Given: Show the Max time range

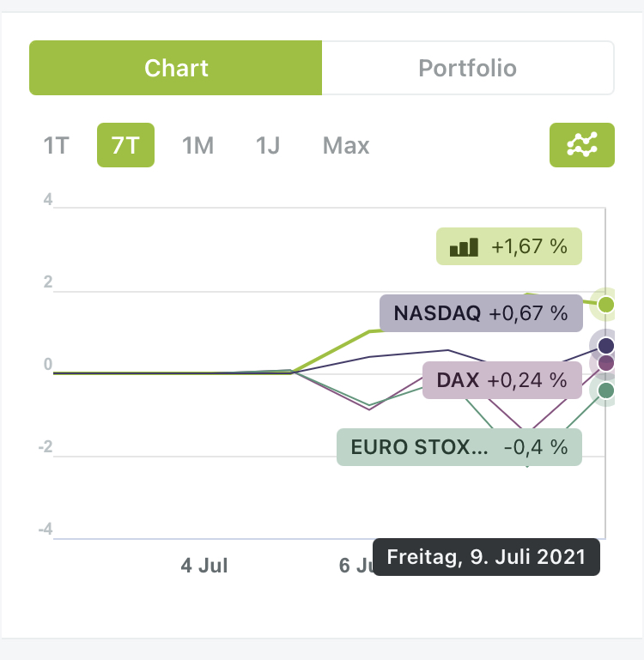Looking at the screenshot, I should tap(346, 146).
